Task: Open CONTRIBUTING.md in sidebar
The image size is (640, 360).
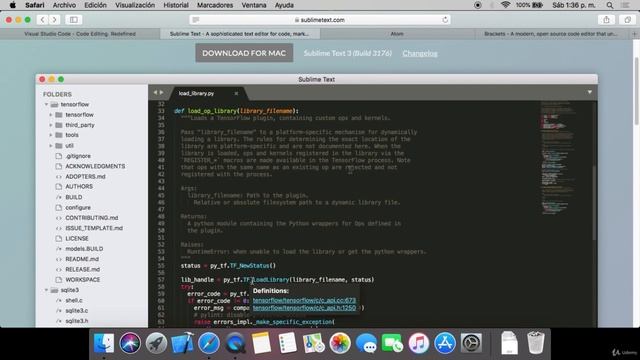Action: [91, 218]
